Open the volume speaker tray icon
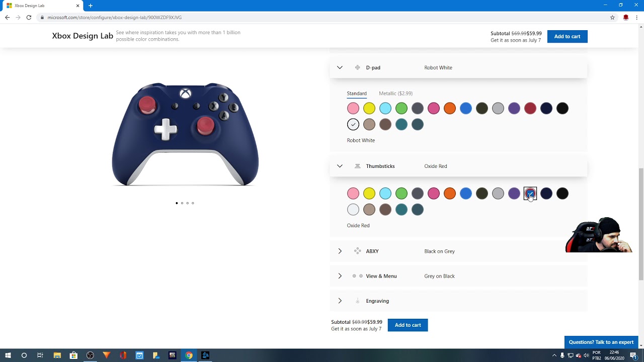644x362 pixels. [586, 355]
